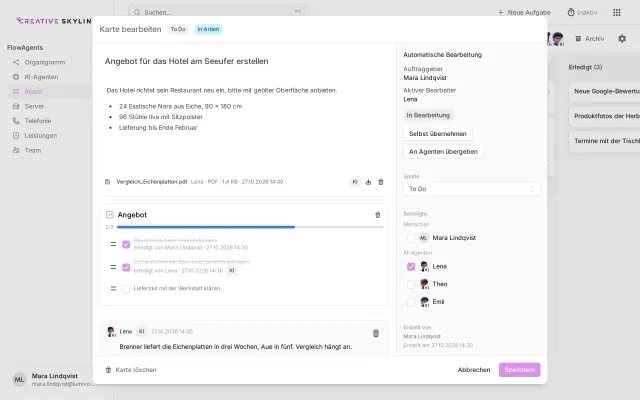Click the ML avatar beside Mara Lindqvist in Beteiligte
Image resolution: width=640 pixels, height=400 pixels.
pyautogui.click(x=424, y=238)
